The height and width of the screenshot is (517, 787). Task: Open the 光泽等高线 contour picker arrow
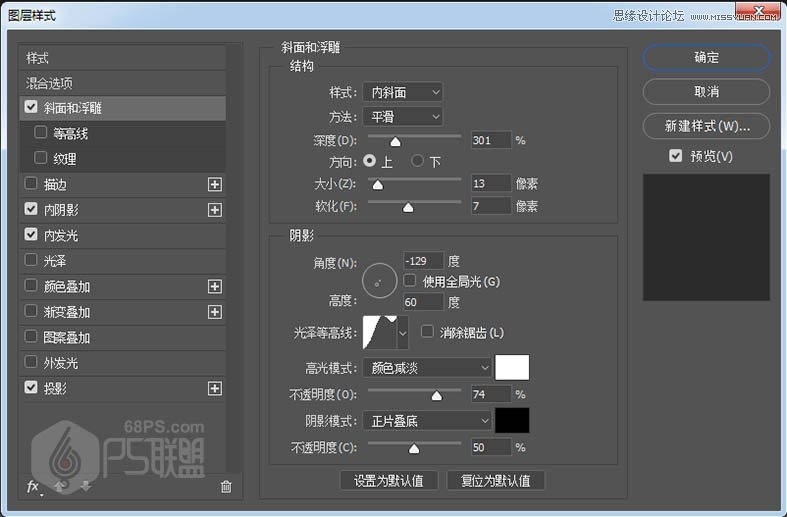403,333
